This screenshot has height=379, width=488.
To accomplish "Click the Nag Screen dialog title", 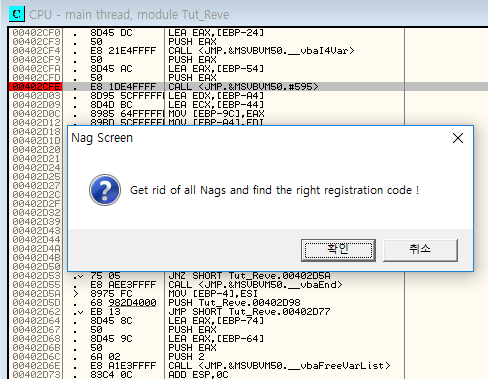I will (x=102, y=138).
